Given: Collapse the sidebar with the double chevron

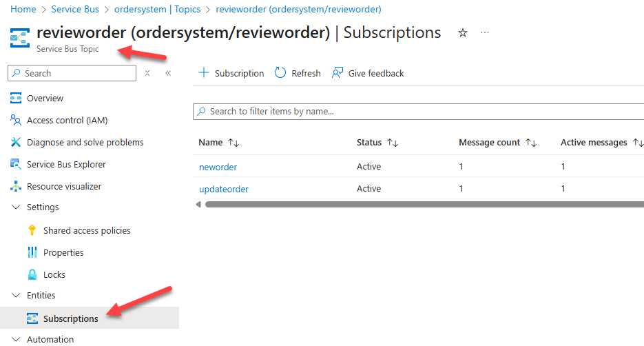Looking at the screenshot, I should pyautogui.click(x=168, y=73).
